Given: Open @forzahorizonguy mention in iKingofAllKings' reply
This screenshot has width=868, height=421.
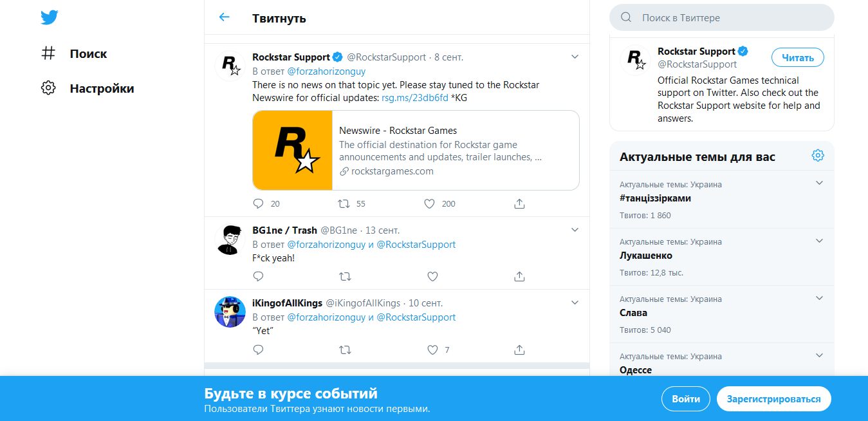Looking at the screenshot, I should (x=326, y=317).
